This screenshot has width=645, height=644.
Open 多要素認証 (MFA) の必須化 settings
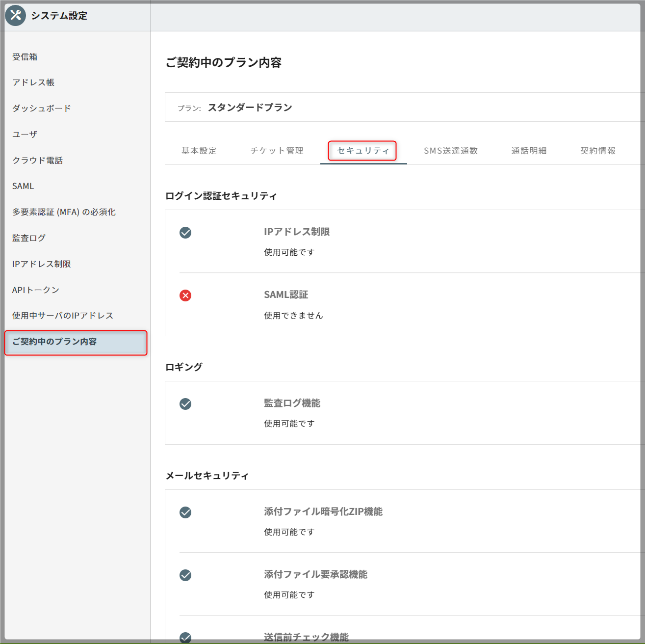64,212
